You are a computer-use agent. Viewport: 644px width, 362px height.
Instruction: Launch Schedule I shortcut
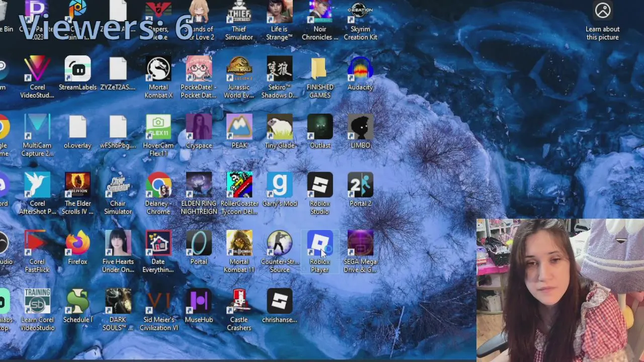[x=77, y=306]
